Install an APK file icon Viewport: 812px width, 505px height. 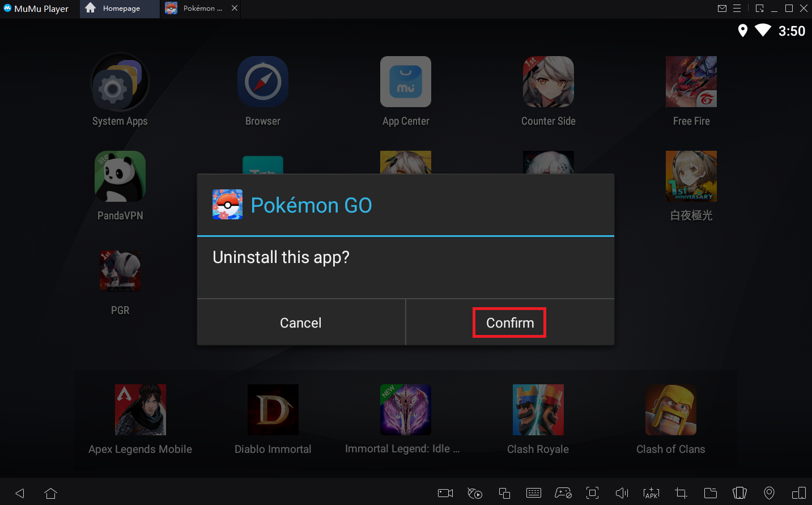click(652, 493)
